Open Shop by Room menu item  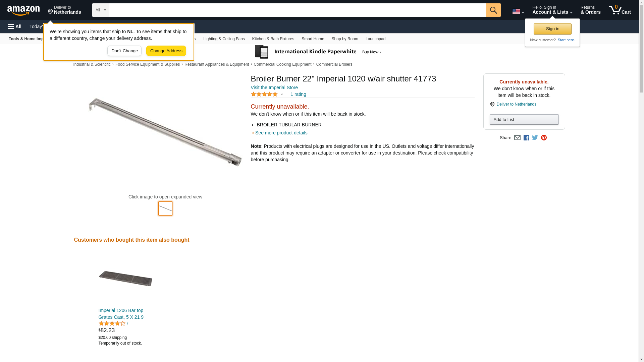tap(344, 39)
